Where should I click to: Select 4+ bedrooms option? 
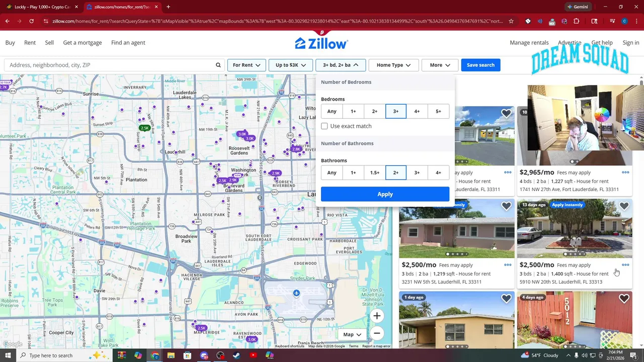coord(417,111)
